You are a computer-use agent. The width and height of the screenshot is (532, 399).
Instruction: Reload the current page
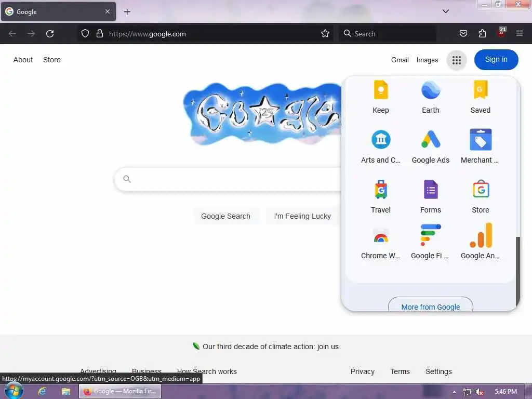[x=50, y=34]
